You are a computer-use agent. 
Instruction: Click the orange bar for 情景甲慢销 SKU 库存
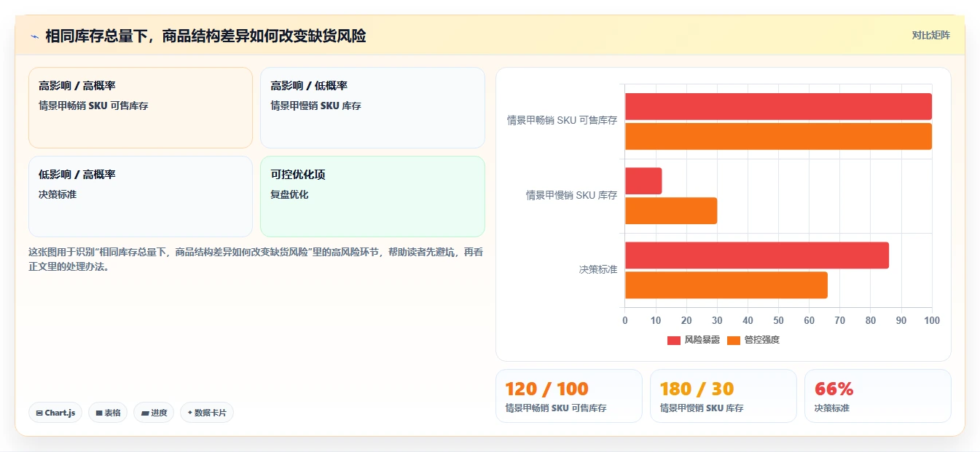pos(671,211)
